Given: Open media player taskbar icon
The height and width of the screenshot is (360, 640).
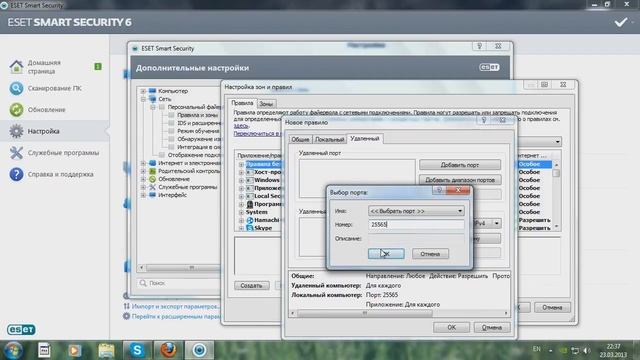Looking at the screenshot, I should click(75, 350).
